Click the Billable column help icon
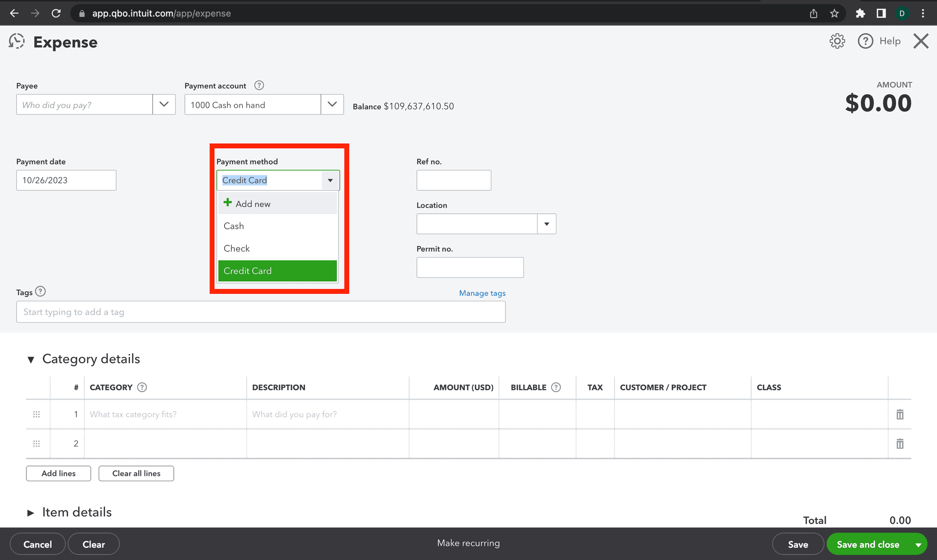 pos(556,387)
